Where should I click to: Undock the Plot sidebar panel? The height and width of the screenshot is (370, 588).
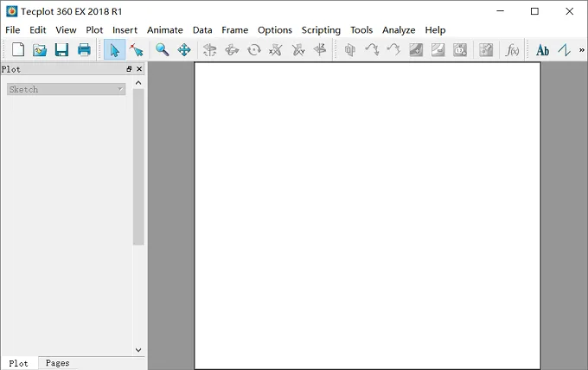tap(129, 69)
